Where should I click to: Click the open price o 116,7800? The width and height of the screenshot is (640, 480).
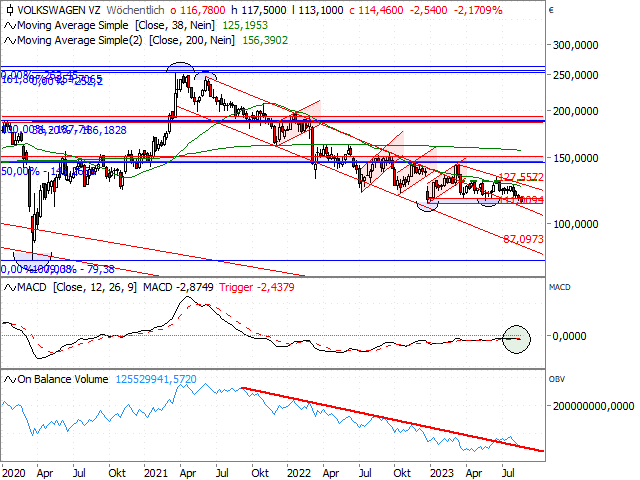click(198, 10)
